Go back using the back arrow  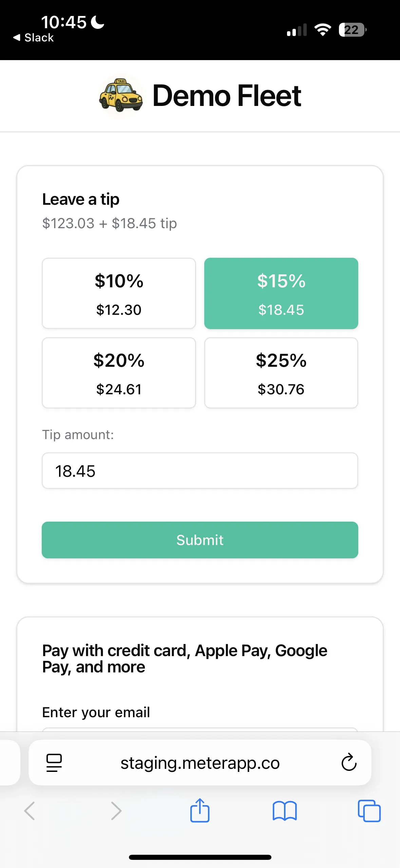click(x=30, y=811)
